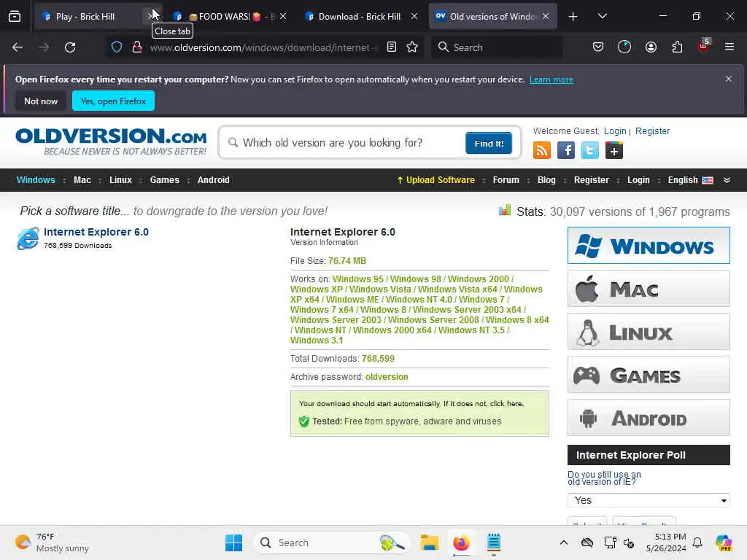
Task: Open the poll answer Yes dropdown
Action: tap(649, 500)
